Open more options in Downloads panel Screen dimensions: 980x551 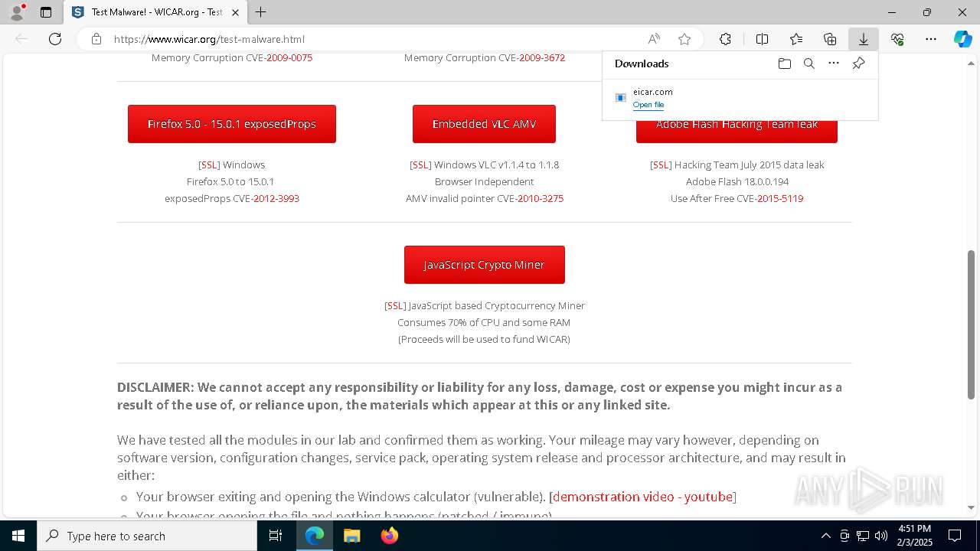834,64
